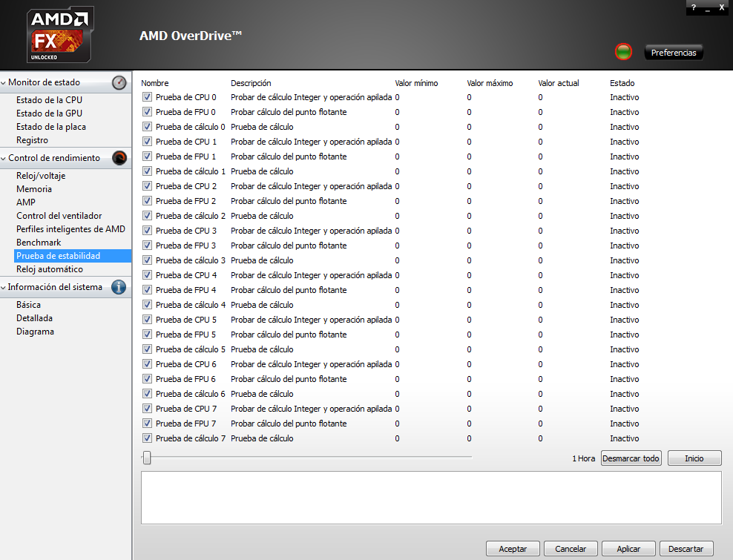The image size is (733, 560).
Task: Toggle the Prueba de FPU 3 checkbox
Action: click(147, 246)
